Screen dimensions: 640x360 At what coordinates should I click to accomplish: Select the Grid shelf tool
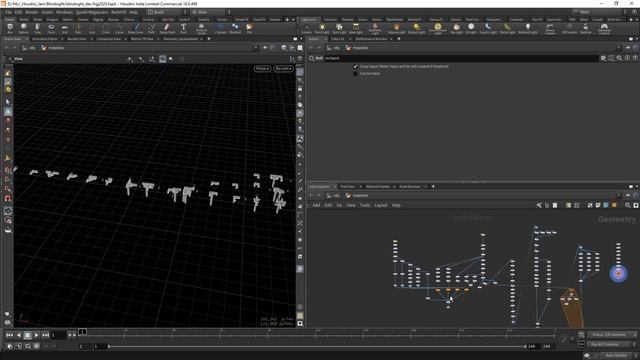[64, 29]
